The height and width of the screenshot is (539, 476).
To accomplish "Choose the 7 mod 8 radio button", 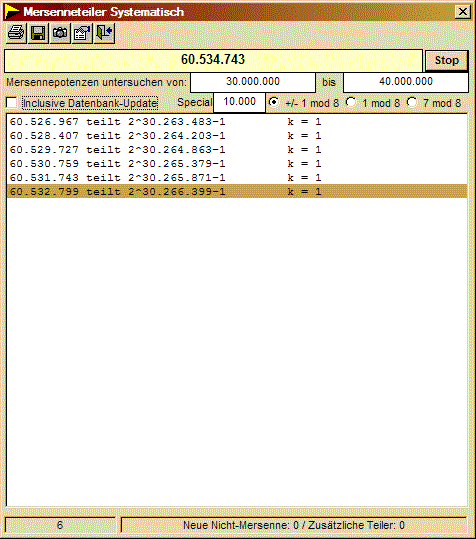I will tap(412, 102).
